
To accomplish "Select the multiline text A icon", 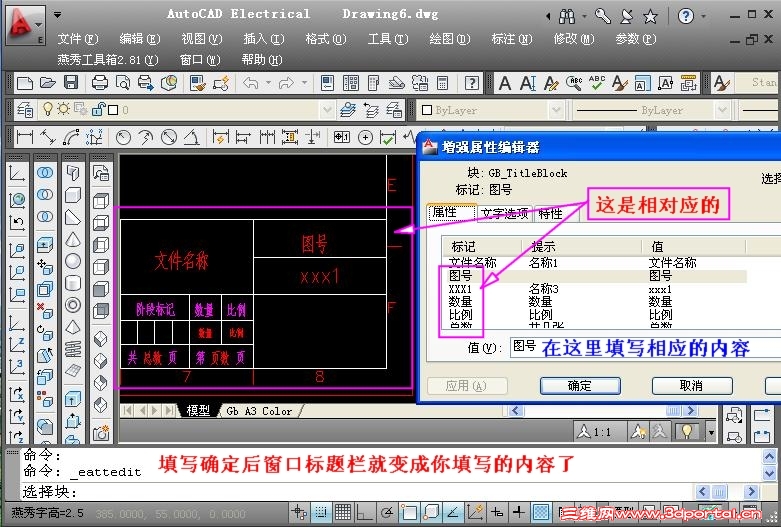I will (x=505, y=83).
